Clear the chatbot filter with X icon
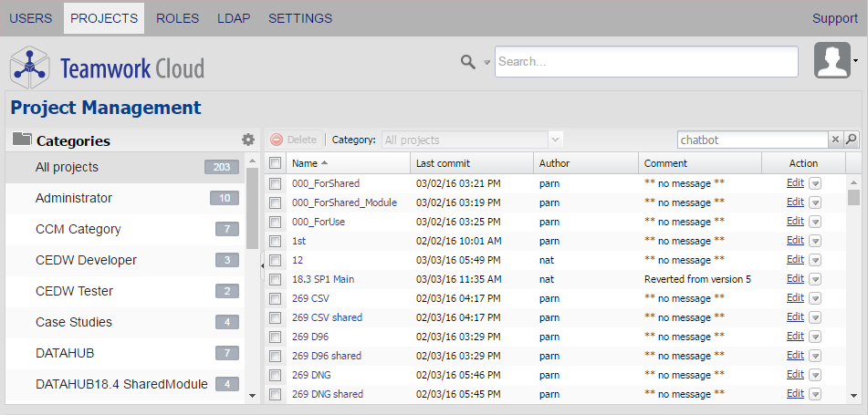868x415 pixels. [x=835, y=140]
